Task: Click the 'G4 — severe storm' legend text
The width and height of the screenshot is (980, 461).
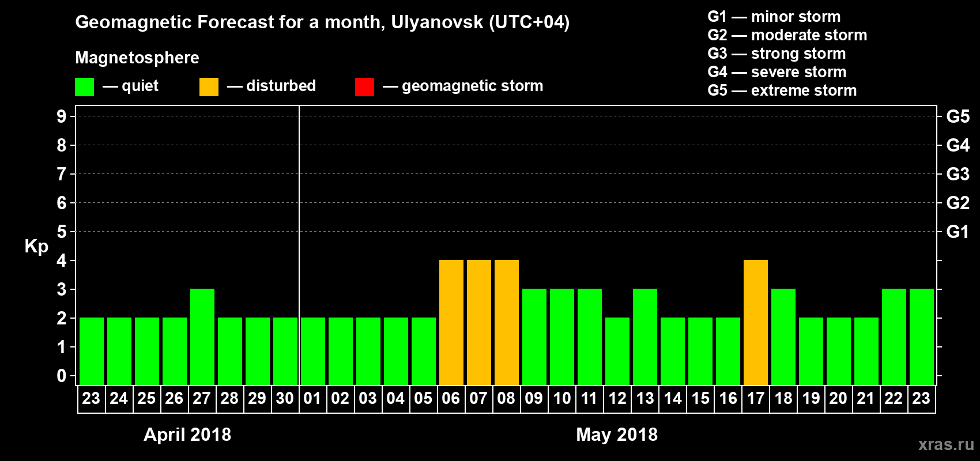Action: [777, 72]
